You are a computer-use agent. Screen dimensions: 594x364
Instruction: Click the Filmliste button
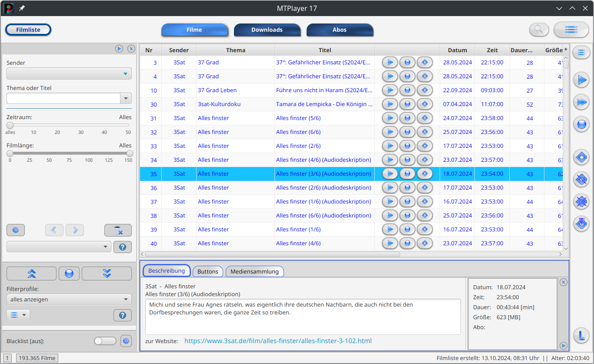(28, 30)
